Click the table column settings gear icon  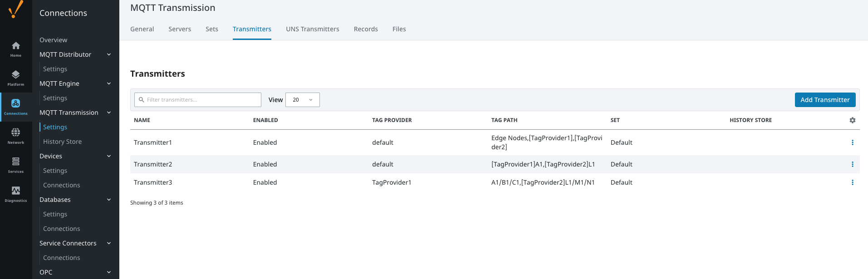click(852, 120)
